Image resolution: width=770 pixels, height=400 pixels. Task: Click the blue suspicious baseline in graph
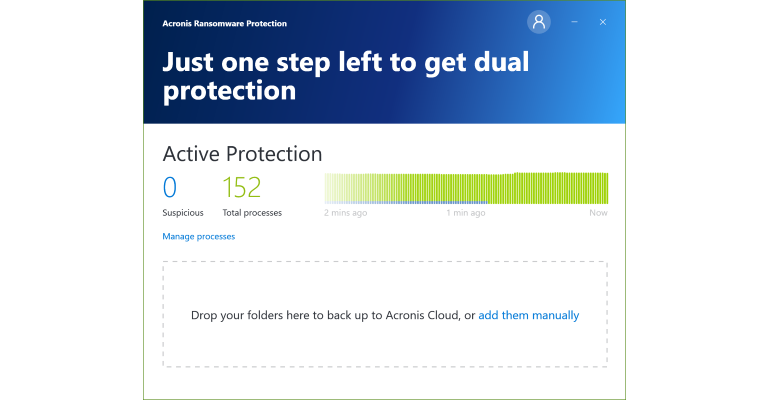[x=406, y=202]
